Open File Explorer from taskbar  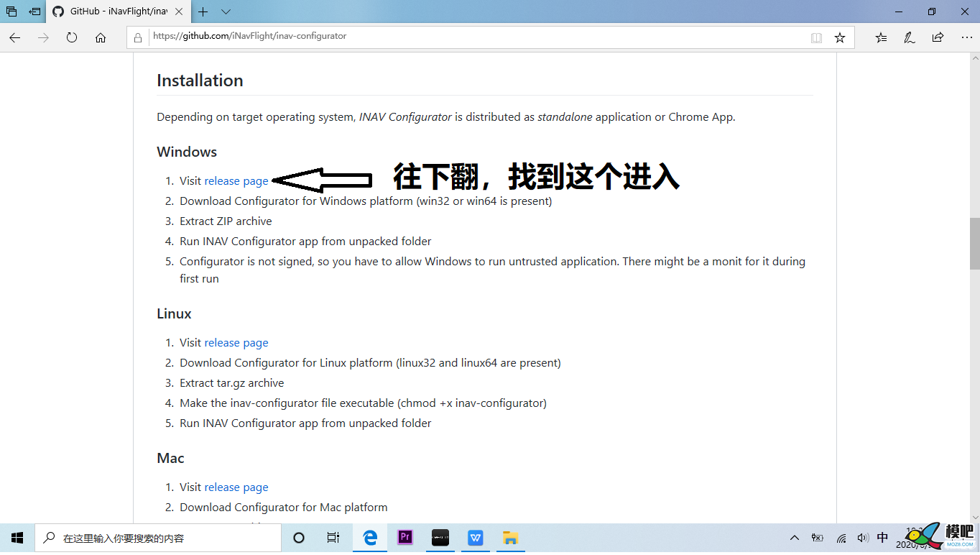(510, 538)
